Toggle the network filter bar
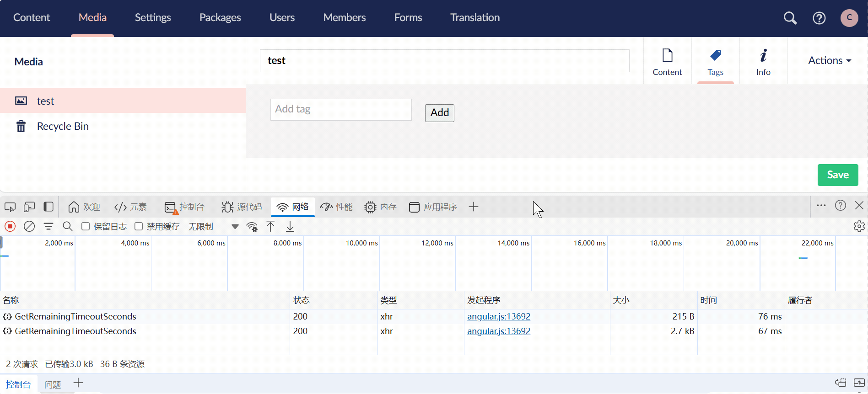Viewport: 868px width, 394px height. (49, 226)
